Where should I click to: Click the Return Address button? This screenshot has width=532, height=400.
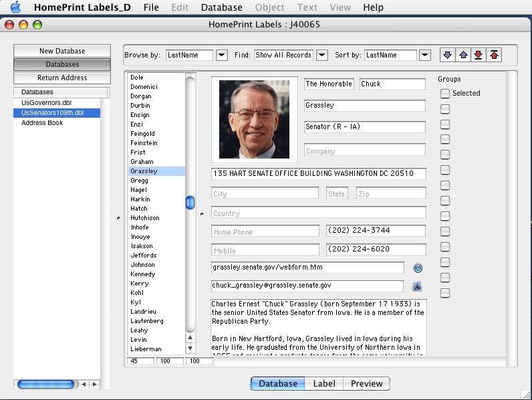click(x=62, y=78)
